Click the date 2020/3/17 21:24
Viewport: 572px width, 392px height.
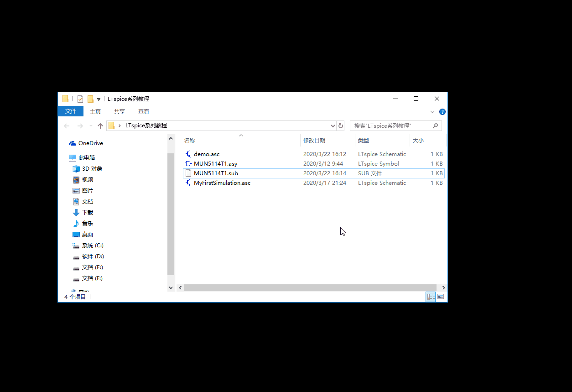(x=325, y=183)
